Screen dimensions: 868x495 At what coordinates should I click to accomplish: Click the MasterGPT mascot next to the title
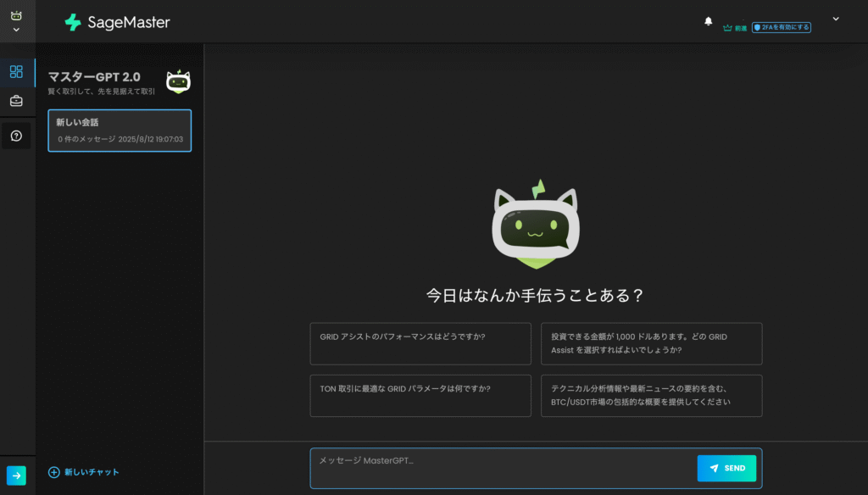[x=179, y=81]
